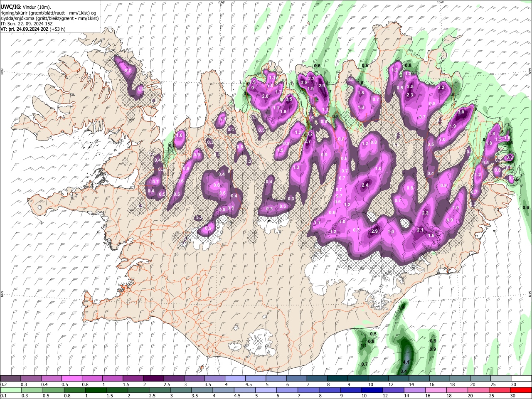Click the '3.4' rain value offshore south
Image resolution: width=532 pixels, height=399 pixels.
(404, 371)
